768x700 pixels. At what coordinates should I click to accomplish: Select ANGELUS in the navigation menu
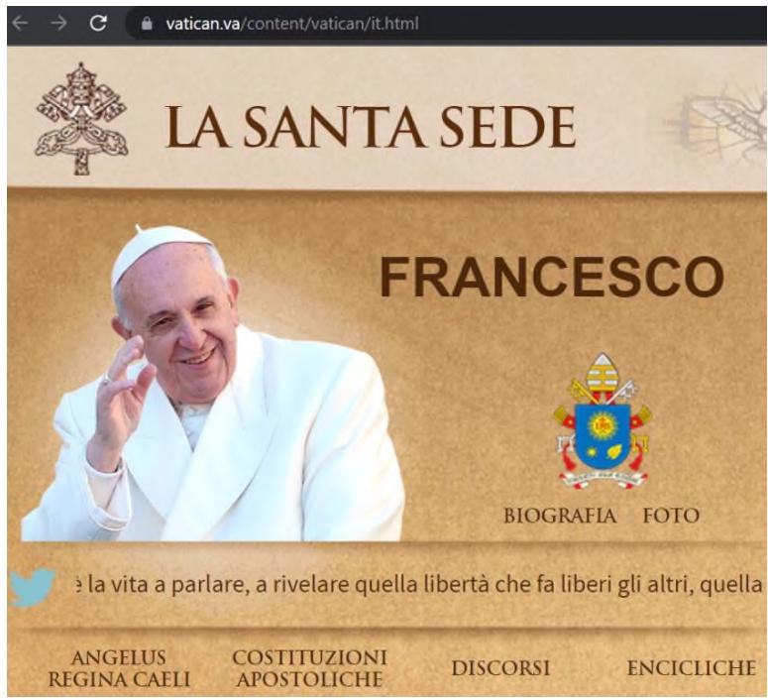coord(119,657)
